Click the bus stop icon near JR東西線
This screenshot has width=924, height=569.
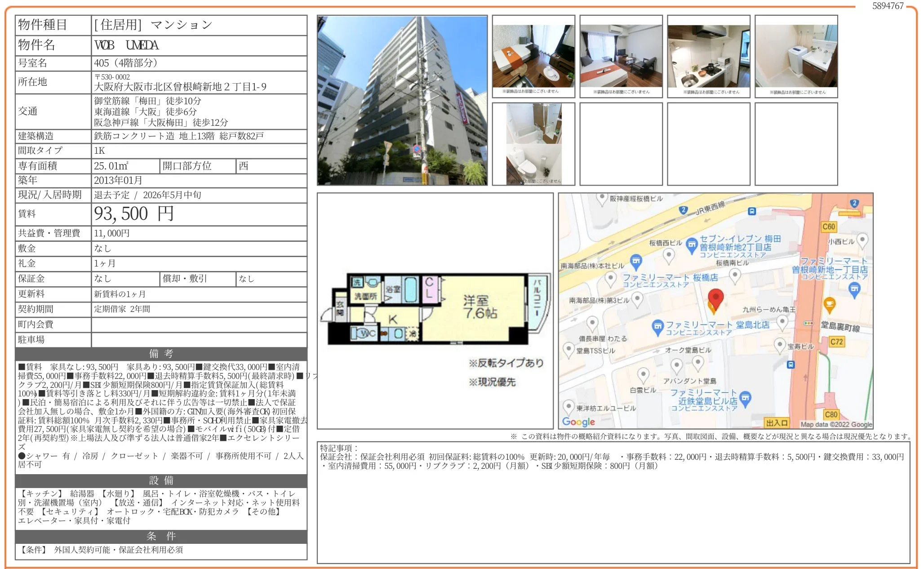click(751, 211)
